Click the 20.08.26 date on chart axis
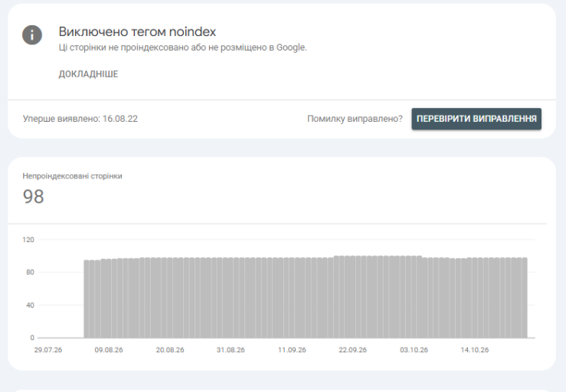The image size is (566, 392). 170,350
